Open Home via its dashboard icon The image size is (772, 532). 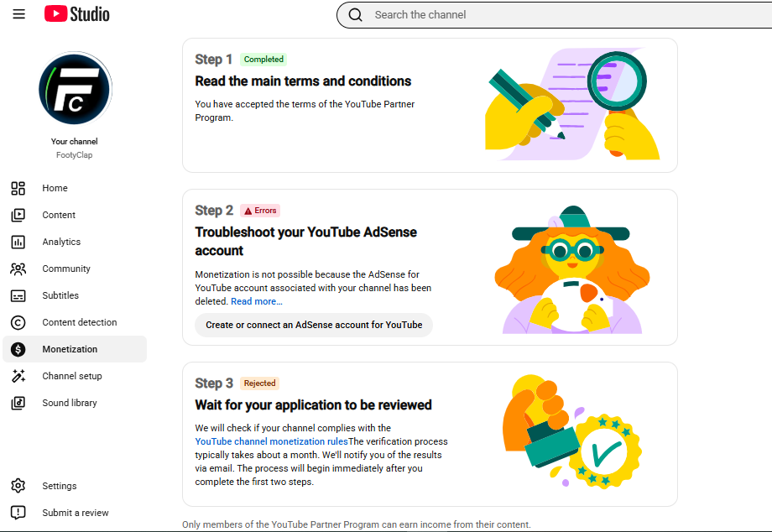click(18, 188)
